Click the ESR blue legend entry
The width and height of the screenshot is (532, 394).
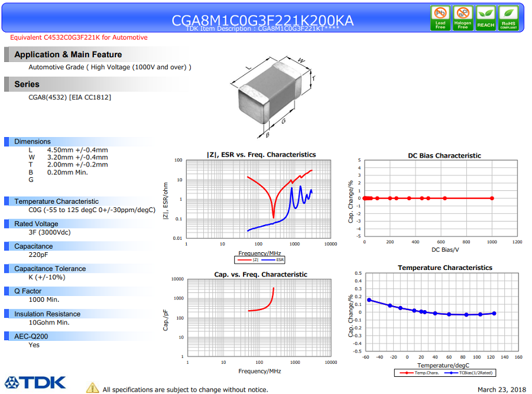273,260
